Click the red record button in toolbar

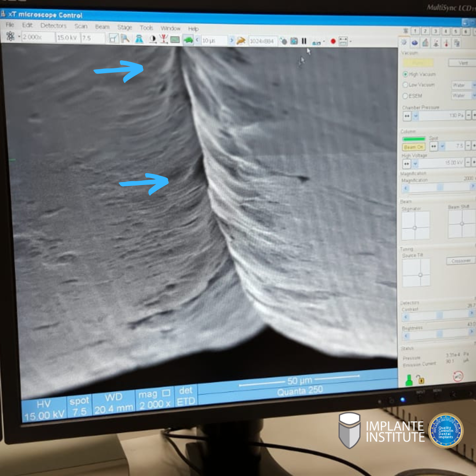[333, 41]
